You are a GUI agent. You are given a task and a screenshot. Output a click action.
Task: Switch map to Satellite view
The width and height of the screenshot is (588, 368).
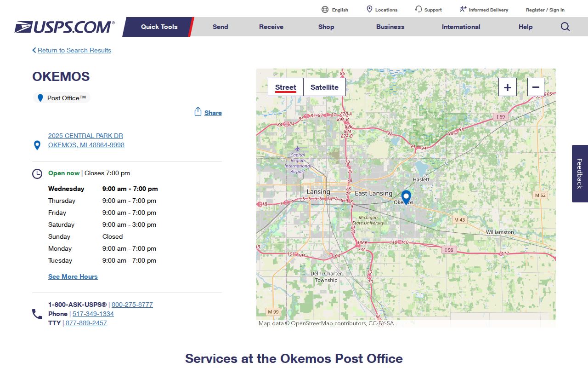[x=324, y=87]
